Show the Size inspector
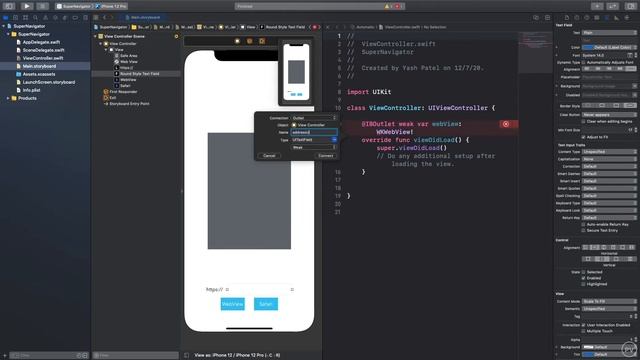 [616, 18]
